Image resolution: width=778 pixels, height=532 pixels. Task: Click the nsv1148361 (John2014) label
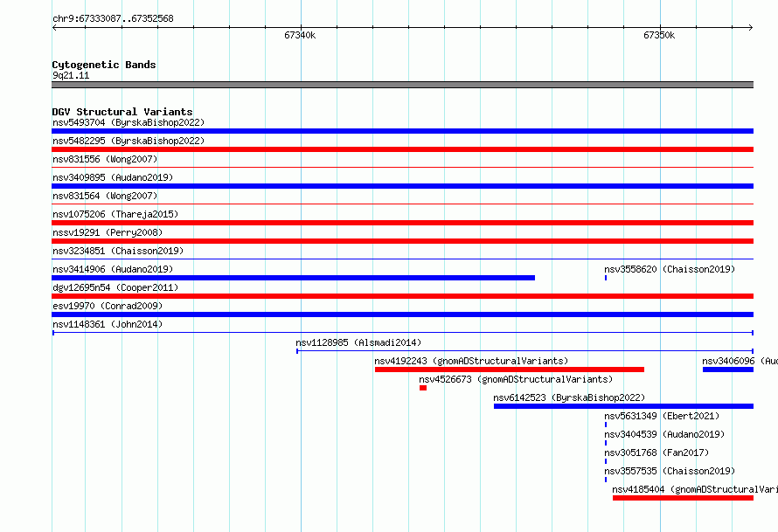(x=108, y=324)
